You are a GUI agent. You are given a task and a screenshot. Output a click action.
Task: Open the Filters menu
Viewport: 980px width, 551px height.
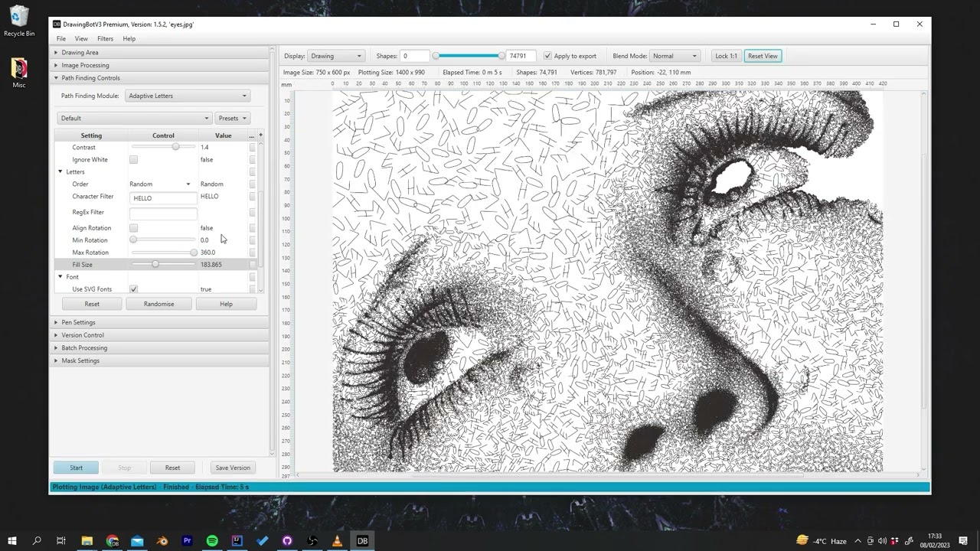click(106, 39)
